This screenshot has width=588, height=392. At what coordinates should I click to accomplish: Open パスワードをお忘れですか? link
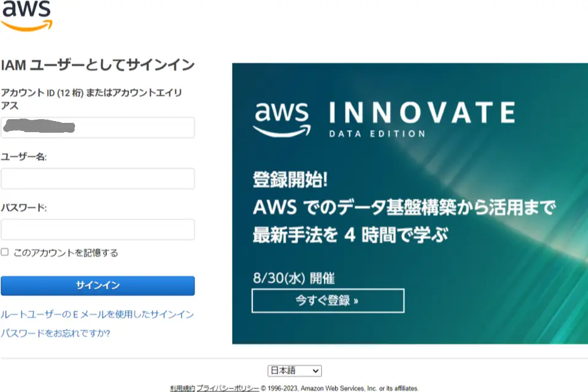(x=55, y=333)
